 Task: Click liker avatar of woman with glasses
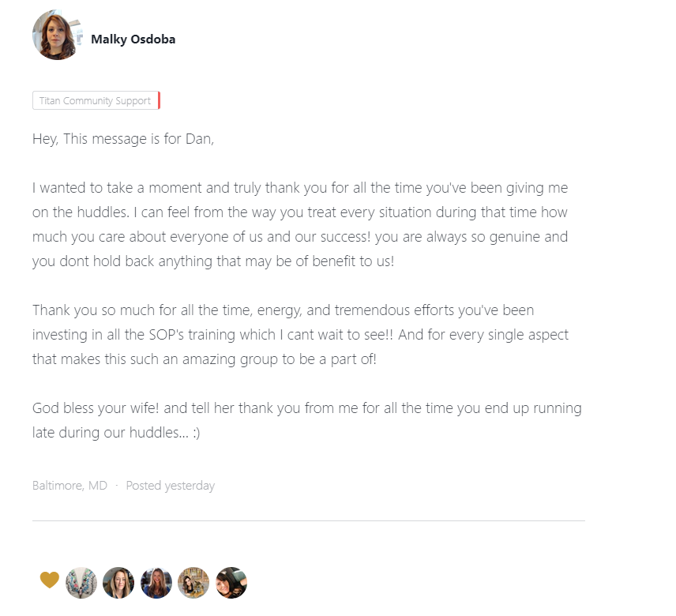pyautogui.click(x=118, y=583)
